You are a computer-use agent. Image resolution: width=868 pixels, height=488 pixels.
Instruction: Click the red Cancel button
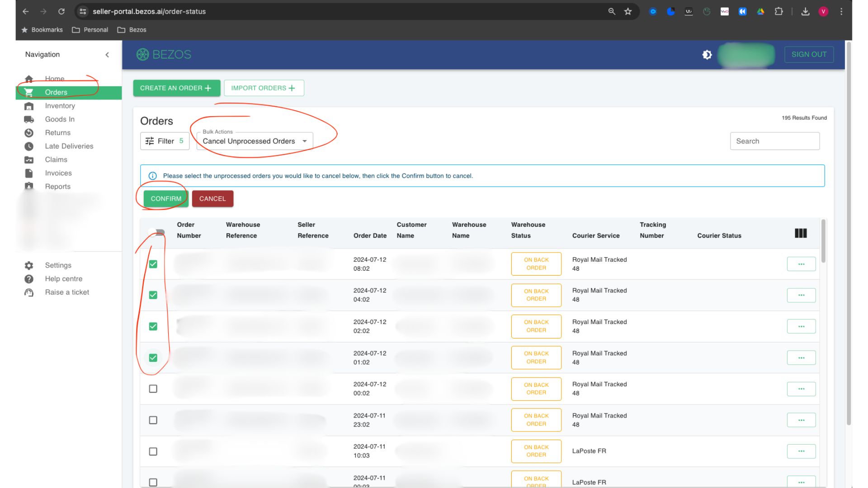[212, 199]
